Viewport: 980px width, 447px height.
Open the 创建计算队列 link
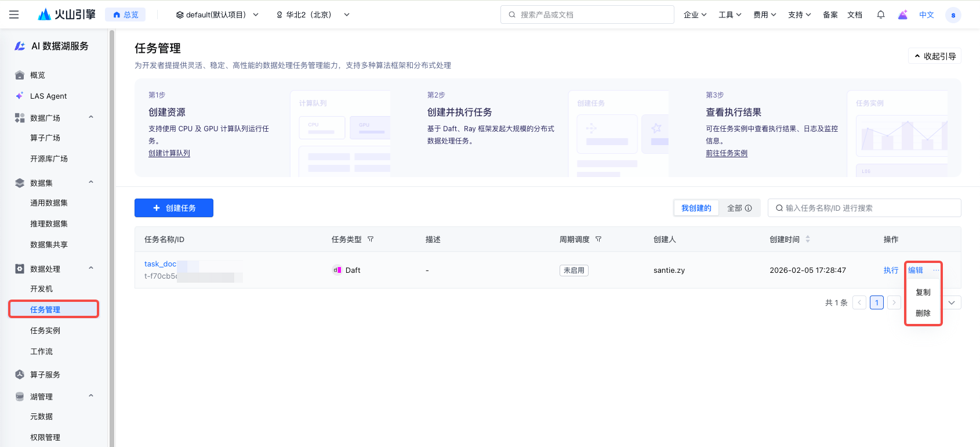point(169,153)
